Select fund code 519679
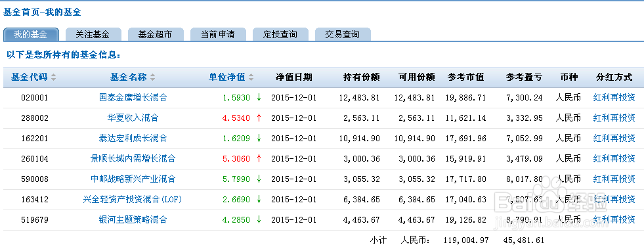This screenshot has height=245, width=644. click(35, 220)
